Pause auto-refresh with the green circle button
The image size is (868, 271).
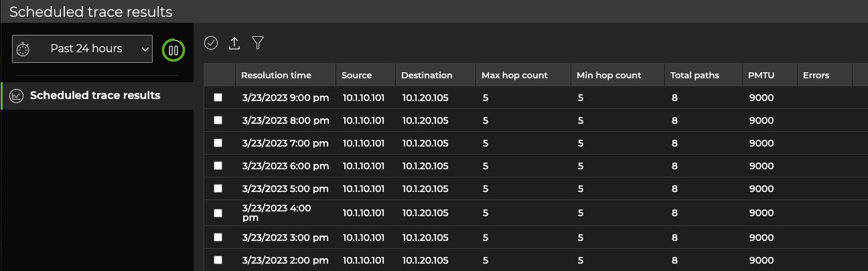(x=173, y=50)
